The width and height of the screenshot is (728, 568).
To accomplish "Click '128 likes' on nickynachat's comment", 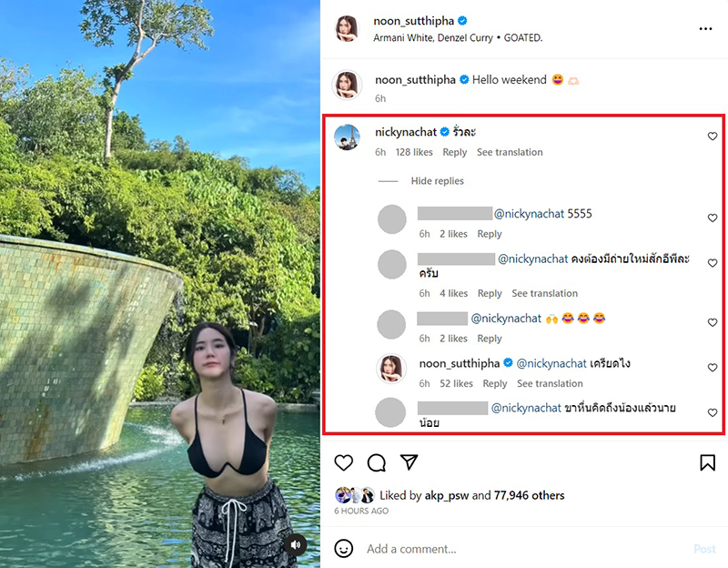I will click(413, 152).
